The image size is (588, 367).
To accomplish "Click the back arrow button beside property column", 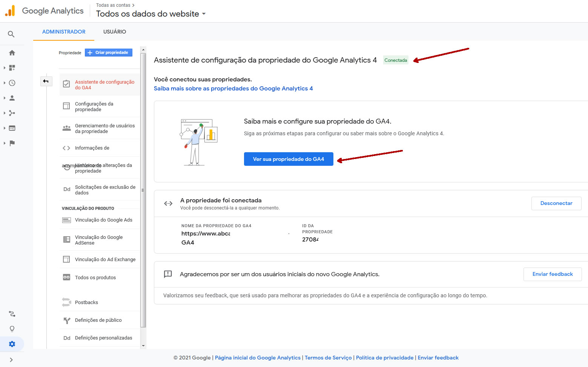I will (46, 81).
